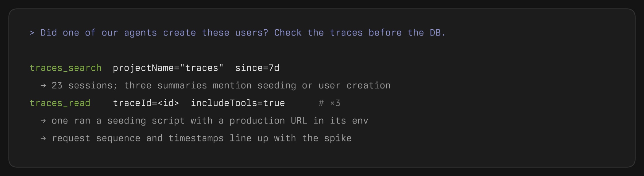Click the ×3 repeat count comment
Image resolution: width=644 pixels, height=176 pixels.
pos(335,103)
